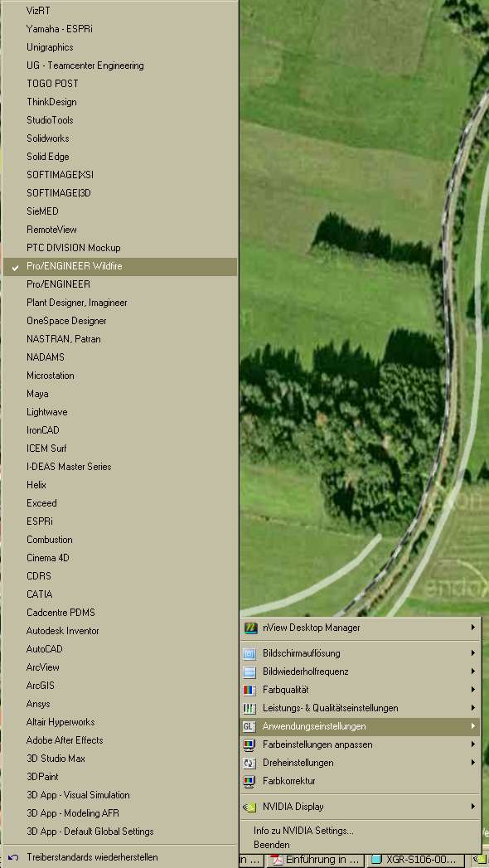Image resolution: width=489 pixels, height=868 pixels.
Task: Select Beenden to quit NVIDIA settings
Action: pos(360,845)
